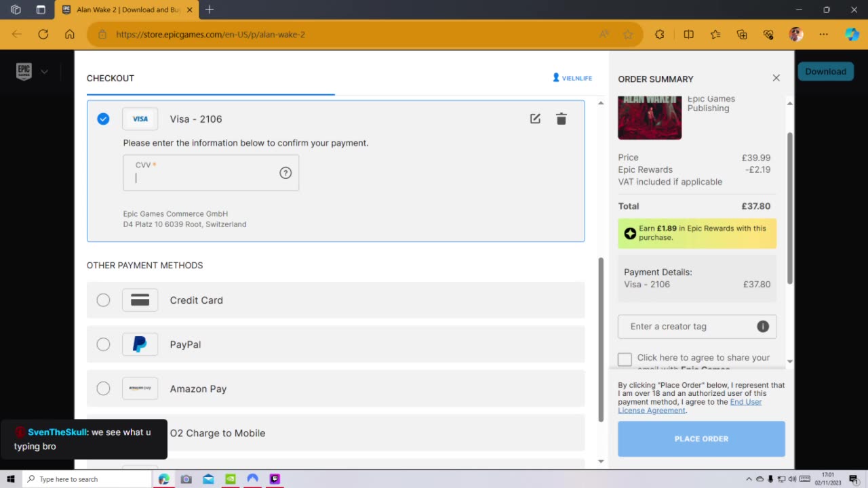Click the O2 Charge to Mobile option
Image resolution: width=868 pixels, height=488 pixels.
[336, 433]
